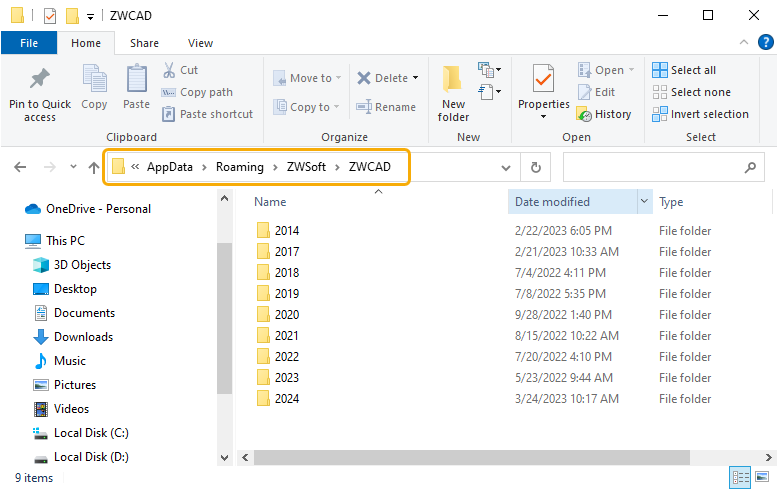This screenshot has height=490, width=778.
Task: Switch to the View ribbon tab
Action: (200, 43)
